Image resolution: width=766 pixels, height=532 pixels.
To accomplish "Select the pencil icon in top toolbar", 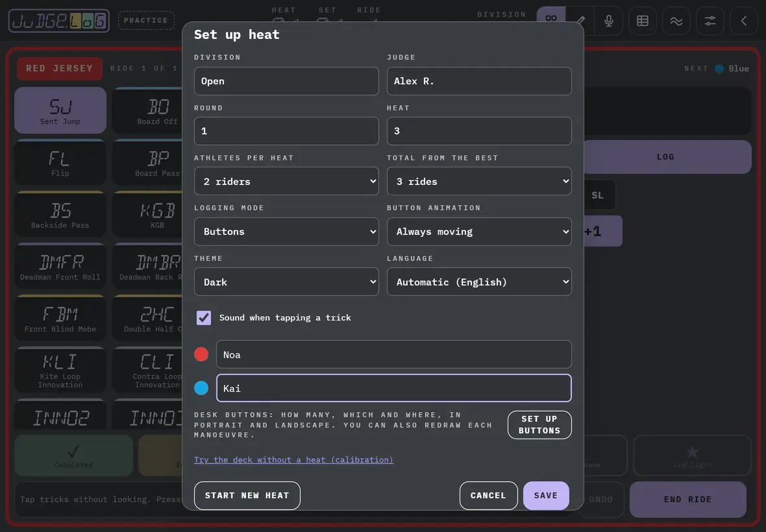I will (x=580, y=21).
